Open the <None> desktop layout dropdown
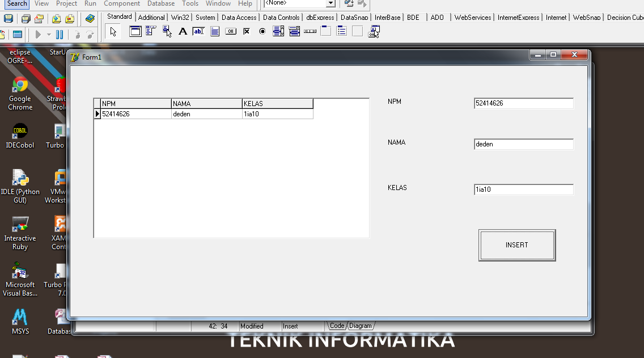 [331, 3]
